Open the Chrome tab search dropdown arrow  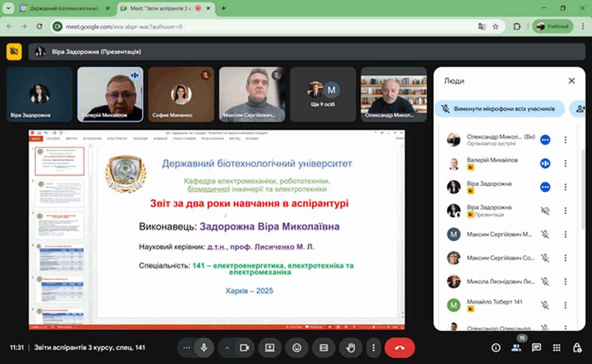tap(8, 8)
